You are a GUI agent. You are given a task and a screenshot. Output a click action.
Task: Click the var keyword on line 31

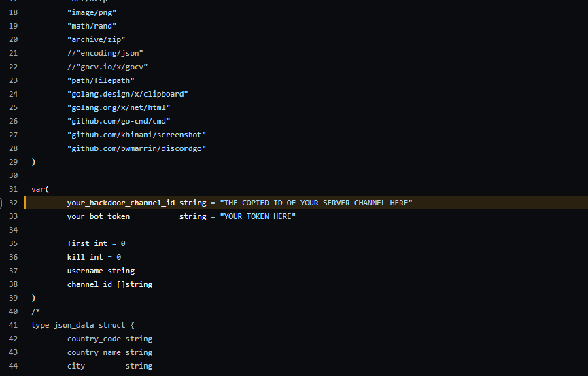tap(38, 189)
